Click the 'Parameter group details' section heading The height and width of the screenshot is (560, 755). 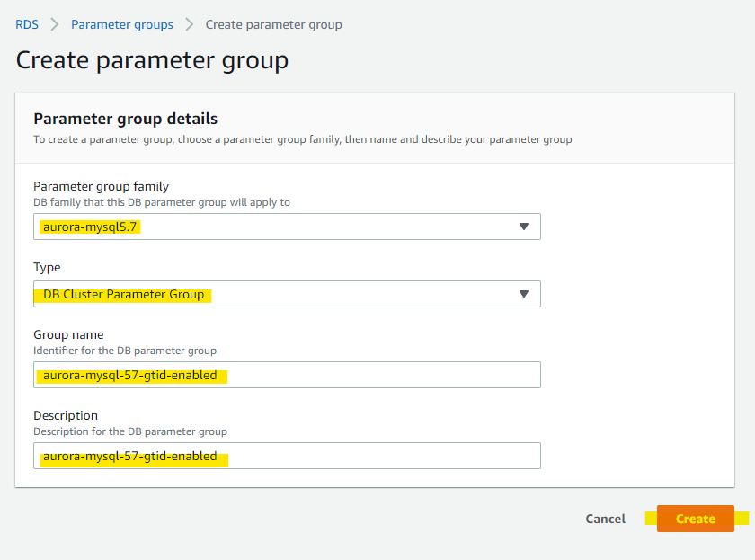125,119
